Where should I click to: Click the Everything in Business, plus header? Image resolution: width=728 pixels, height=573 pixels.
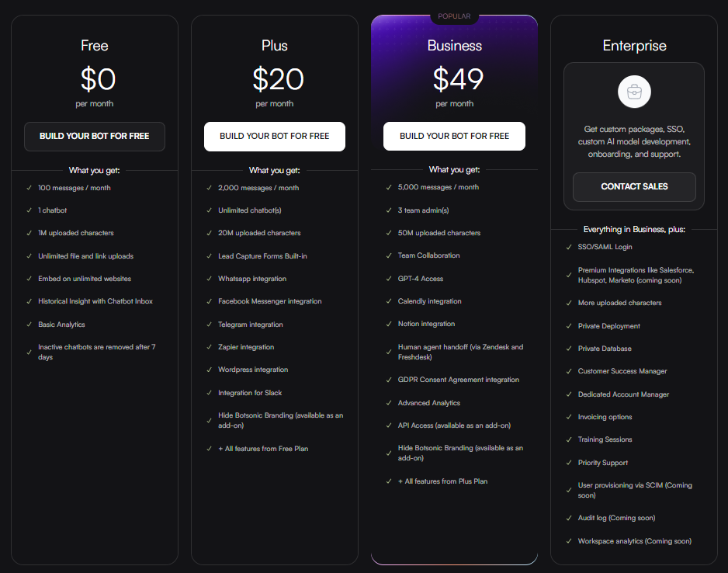click(634, 228)
